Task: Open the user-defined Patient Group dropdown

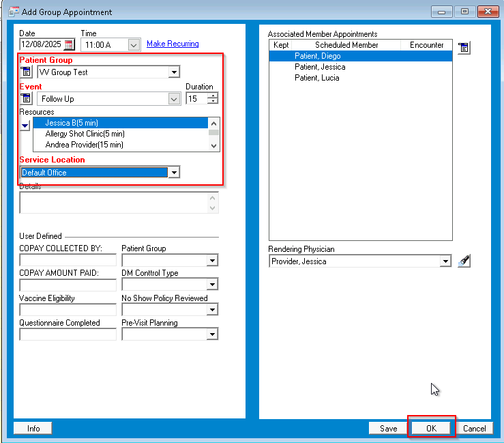Action: (212, 261)
